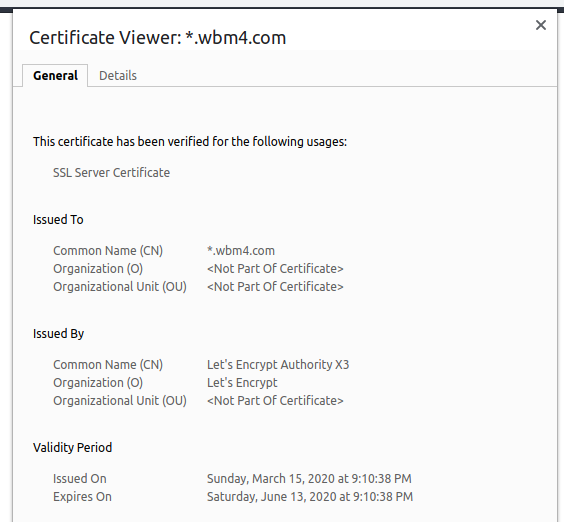This screenshot has width=564, height=522.
Task: Click the *.wbm4.com common name value
Action: 241,251
